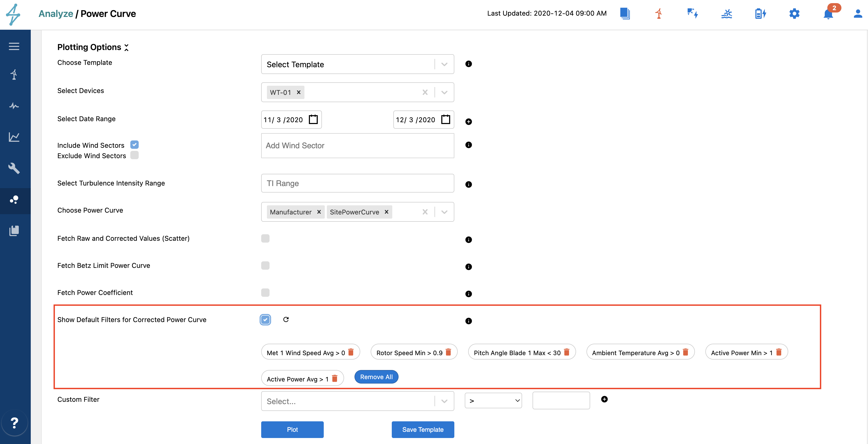This screenshot has width=868, height=444.
Task: Open the notifications bell icon
Action: coord(828,14)
